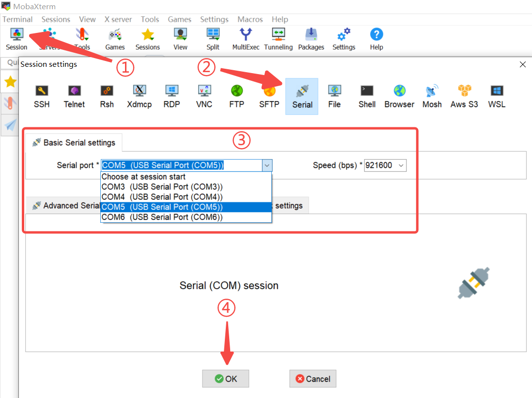Pick the VNC session icon
The height and width of the screenshot is (398, 532).
[x=204, y=96]
